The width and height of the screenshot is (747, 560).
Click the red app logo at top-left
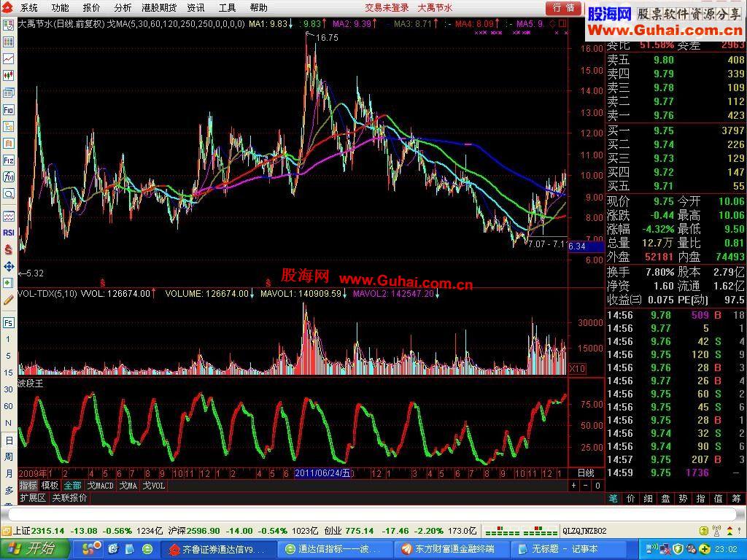[7, 7]
